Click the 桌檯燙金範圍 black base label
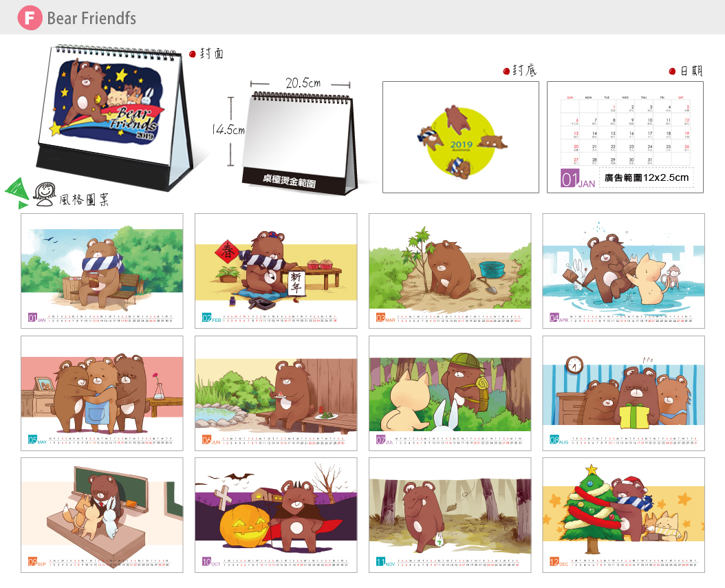 tap(290, 181)
